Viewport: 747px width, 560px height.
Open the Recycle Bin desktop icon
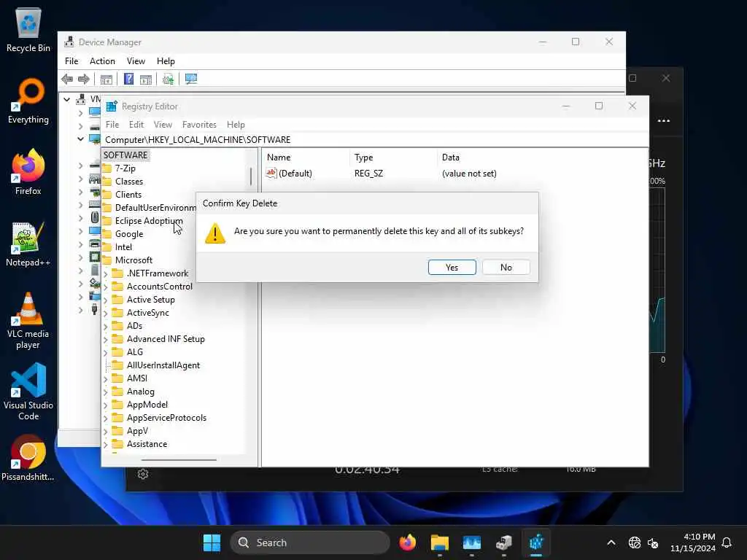pyautogui.click(x=28, y=30)
